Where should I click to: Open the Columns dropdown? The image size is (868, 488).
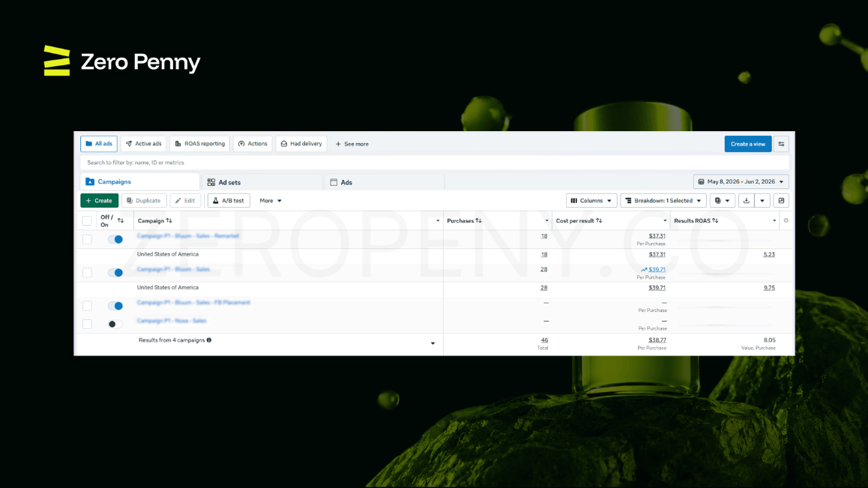pyautogui.click(x=591, y=200)
